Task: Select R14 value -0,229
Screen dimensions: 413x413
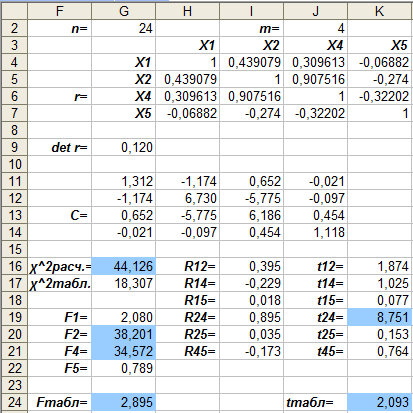Action: (x=251, y=283)
